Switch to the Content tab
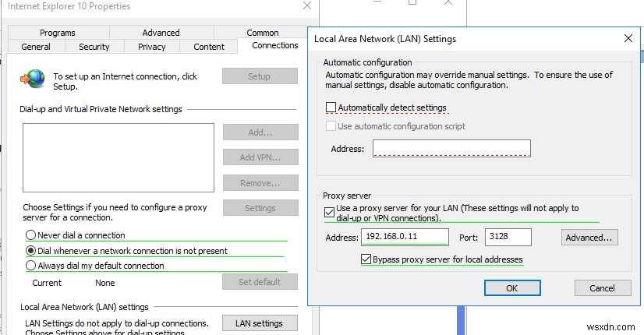Viewport: 644px width, 335px height. pos(209,47)
